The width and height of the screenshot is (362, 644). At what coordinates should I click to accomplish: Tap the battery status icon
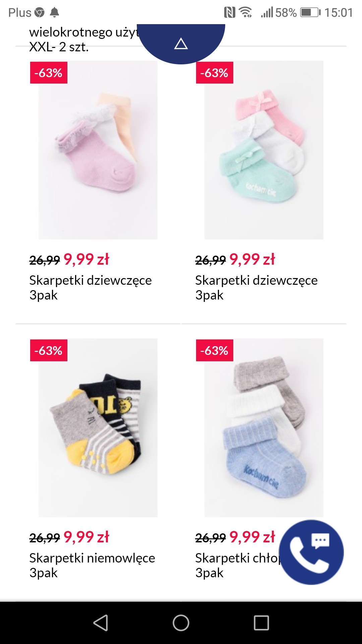pyautogui.click(x=310, y=13)
